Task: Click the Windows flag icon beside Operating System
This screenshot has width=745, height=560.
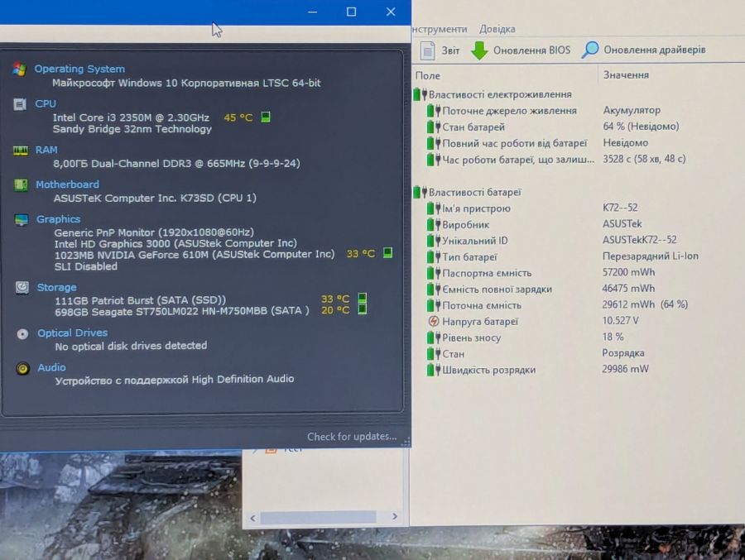Action: pos(20,69)
